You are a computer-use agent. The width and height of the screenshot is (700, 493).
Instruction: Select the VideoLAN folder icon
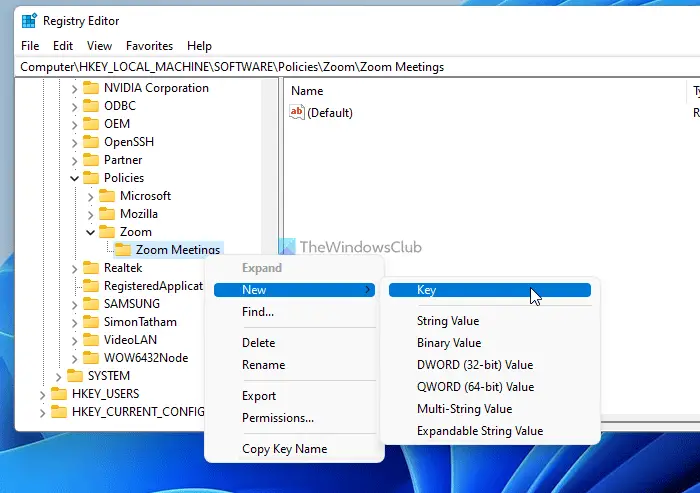coord(91,340)
